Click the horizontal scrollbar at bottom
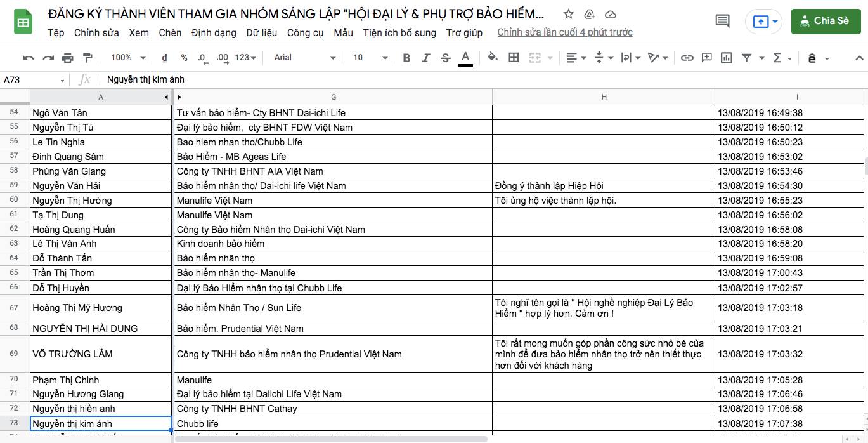 pos(332,439)
